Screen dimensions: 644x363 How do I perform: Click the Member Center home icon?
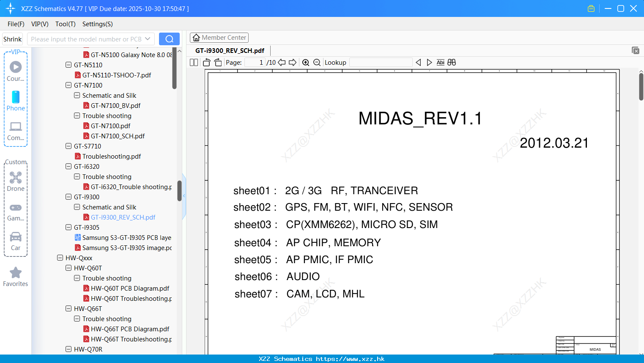pyautogui.click(x=196, y=38)
